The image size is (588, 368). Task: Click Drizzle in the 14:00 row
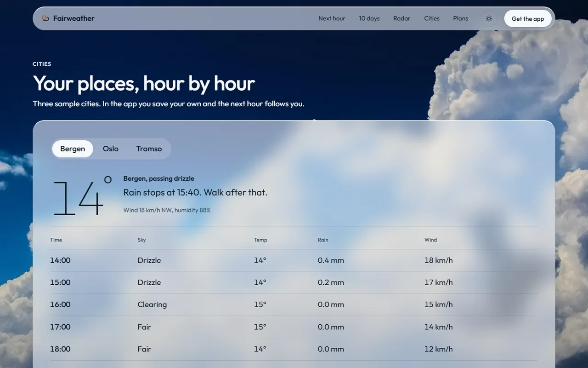click(x=149, y=260)
